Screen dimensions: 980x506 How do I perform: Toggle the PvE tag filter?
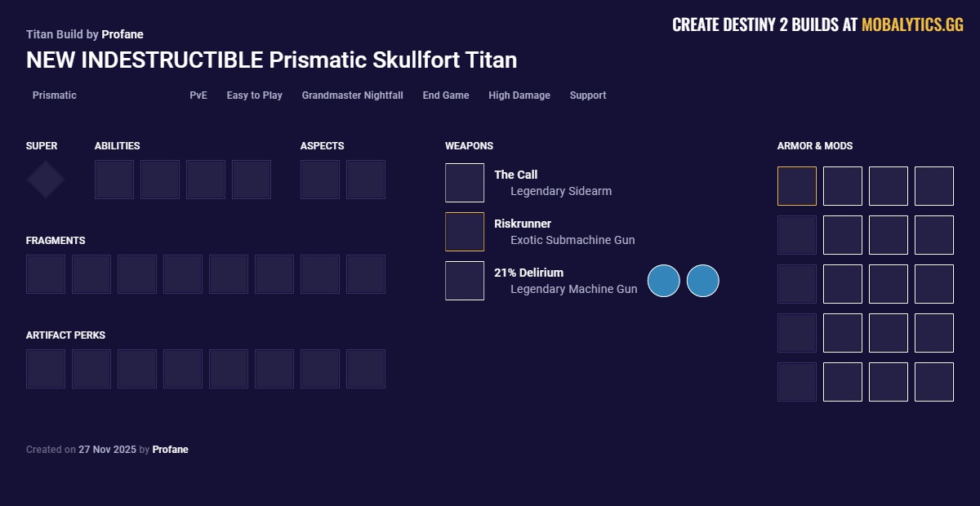click(x=198, y=95)
